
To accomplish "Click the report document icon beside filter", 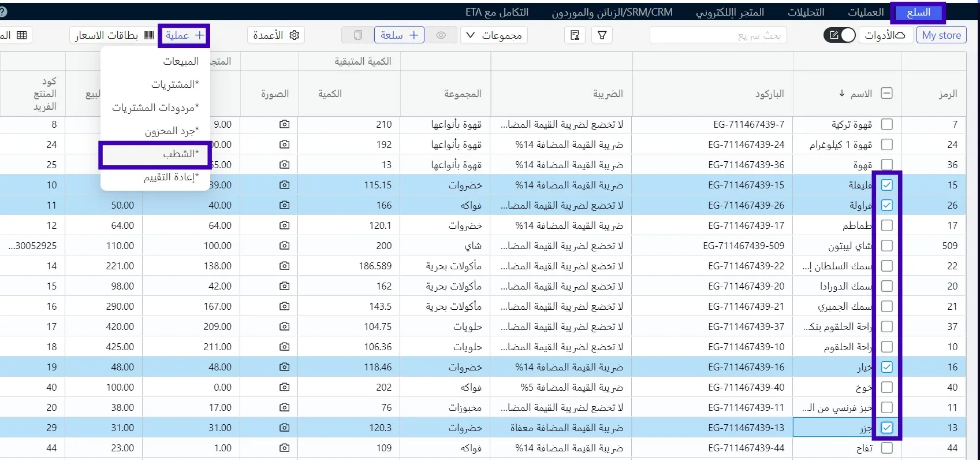I will click(575, 35).
